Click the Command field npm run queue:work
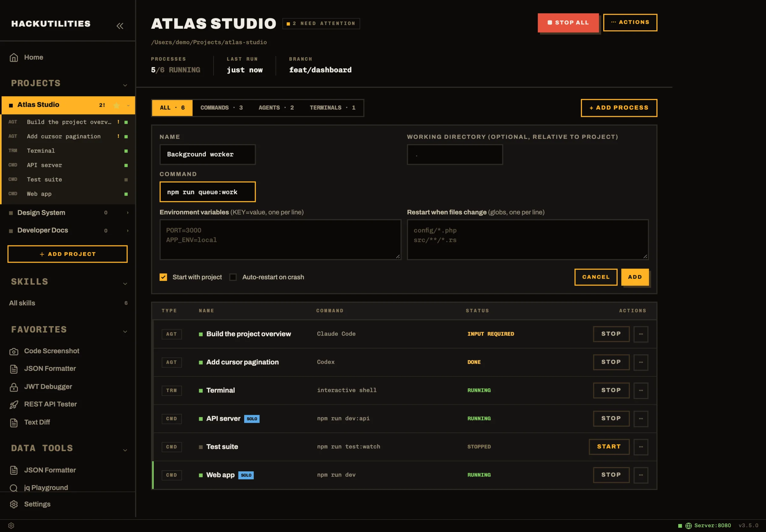Image resolution: width=766 pixels, height=532 pixels. pos(207,192)
